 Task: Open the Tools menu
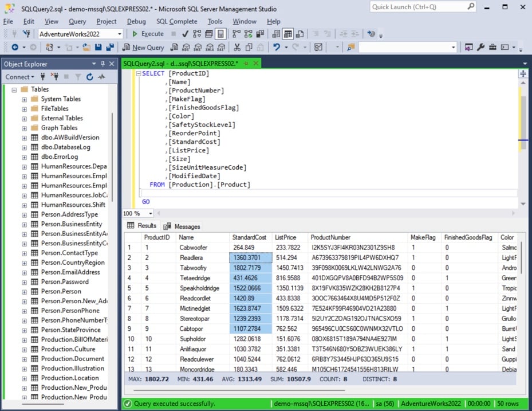coord(215,21)
